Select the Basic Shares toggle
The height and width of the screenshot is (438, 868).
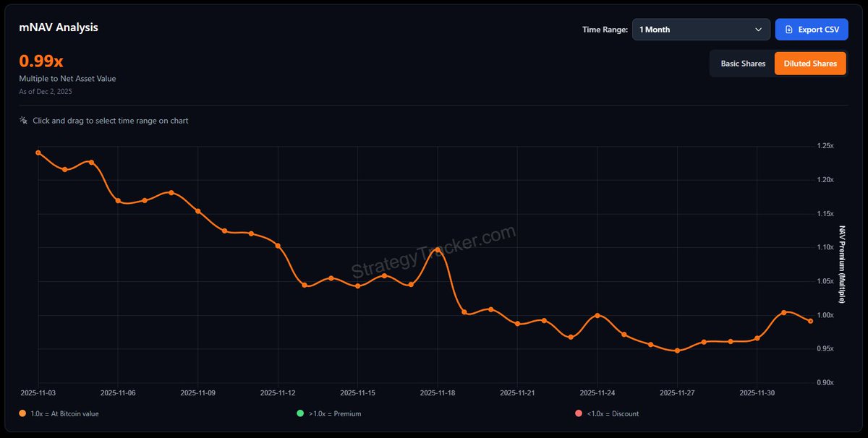point(743,64)
